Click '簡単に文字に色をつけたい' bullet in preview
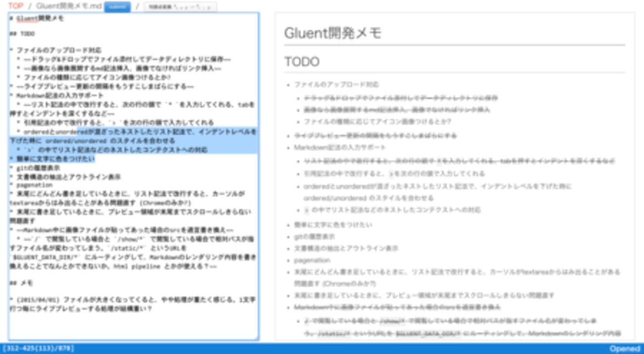This screenshot has width=644, height=354. [x=333, y=225]
